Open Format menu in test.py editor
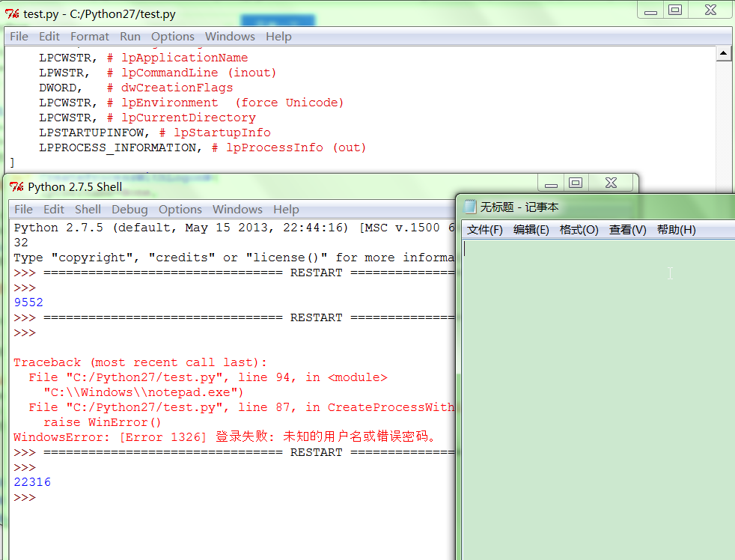Viewport: 735px width, 560px height. tap(90, 36)
